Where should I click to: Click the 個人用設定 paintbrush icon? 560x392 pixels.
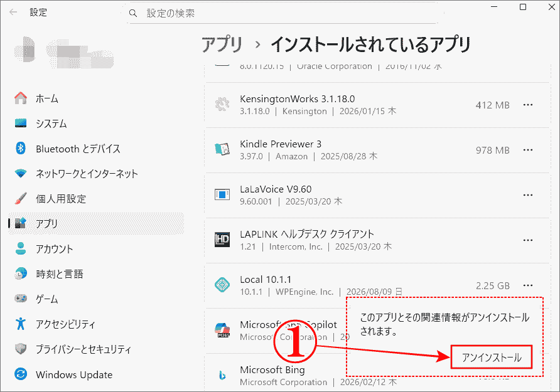click(x=21, y=198)
